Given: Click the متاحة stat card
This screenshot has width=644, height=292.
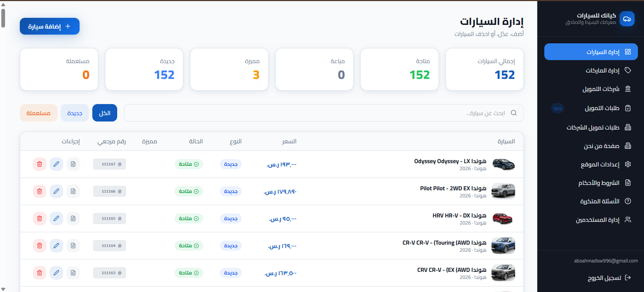Looking at the screenshot, I should click(x=399, y=70).
